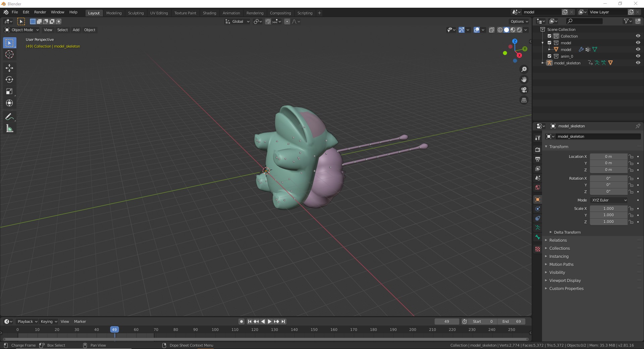
Task: Uncheck the Collection exclude checkbox
Action: point(549,36)
